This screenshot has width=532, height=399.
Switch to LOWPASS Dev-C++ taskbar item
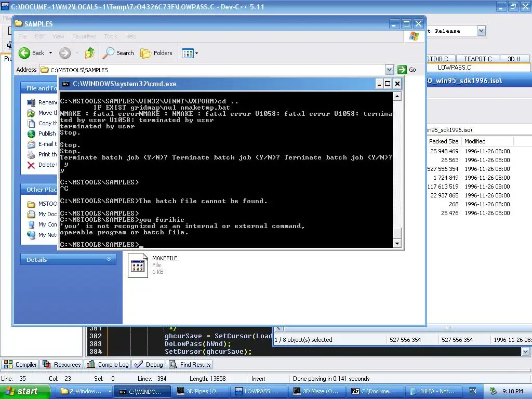coord(259,392)
